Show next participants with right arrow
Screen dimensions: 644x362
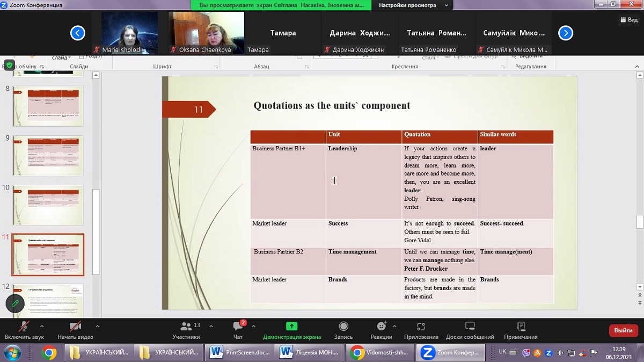tap(566, 33)
